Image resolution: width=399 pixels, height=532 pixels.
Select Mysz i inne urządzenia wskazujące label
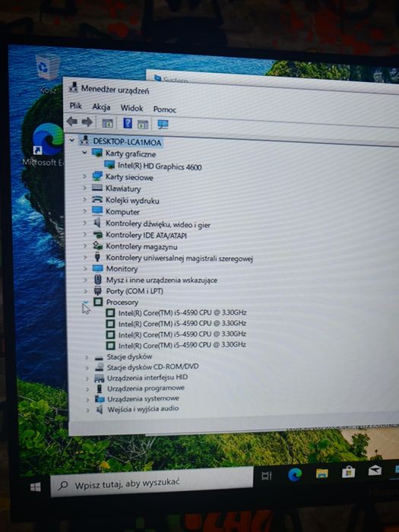(x=161, y=280)
